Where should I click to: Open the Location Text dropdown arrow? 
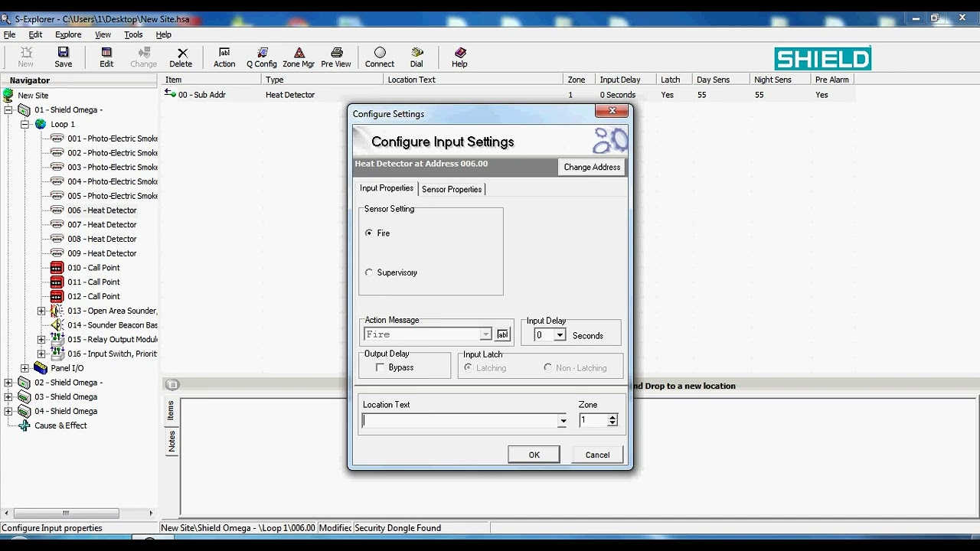pos(563,421)
